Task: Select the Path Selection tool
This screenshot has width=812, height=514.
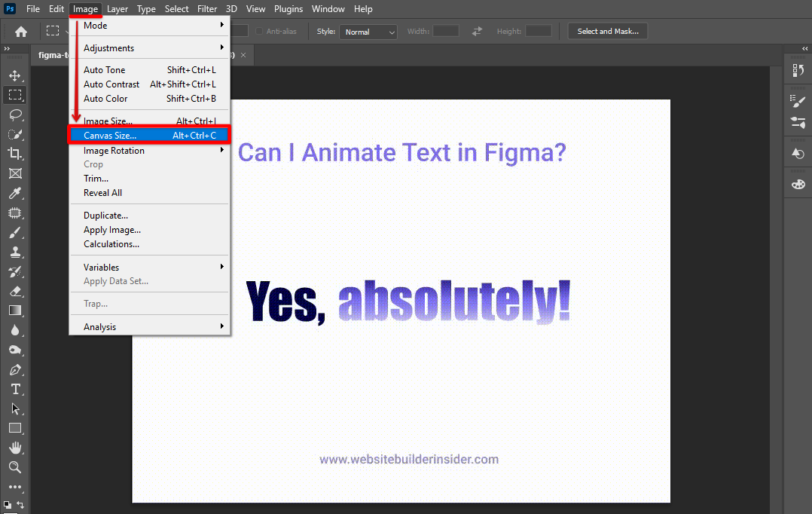Action: (15, 408)
